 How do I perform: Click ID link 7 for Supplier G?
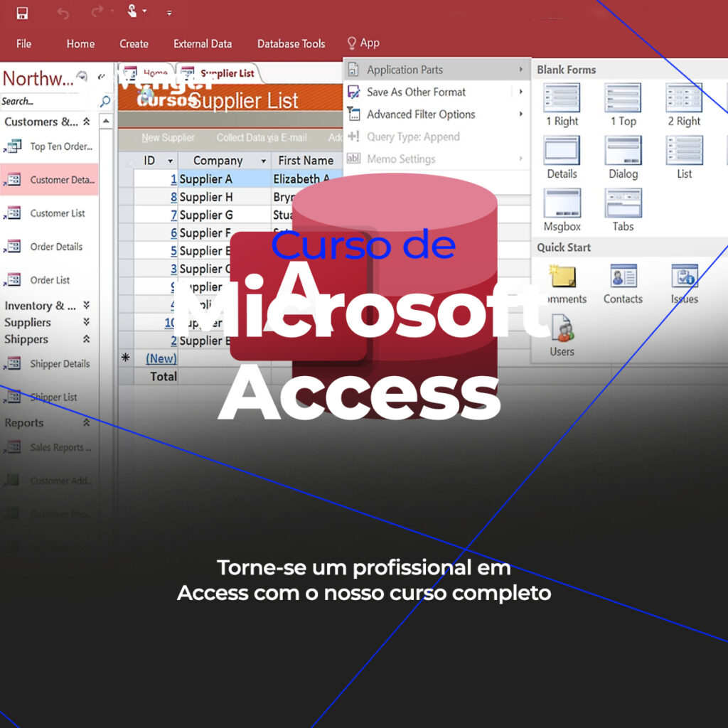173,215
